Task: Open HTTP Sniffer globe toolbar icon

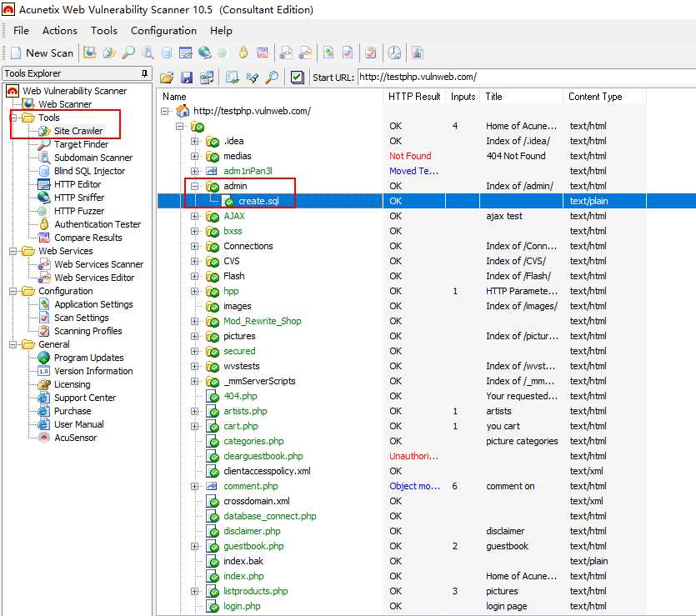Action: 204,53
